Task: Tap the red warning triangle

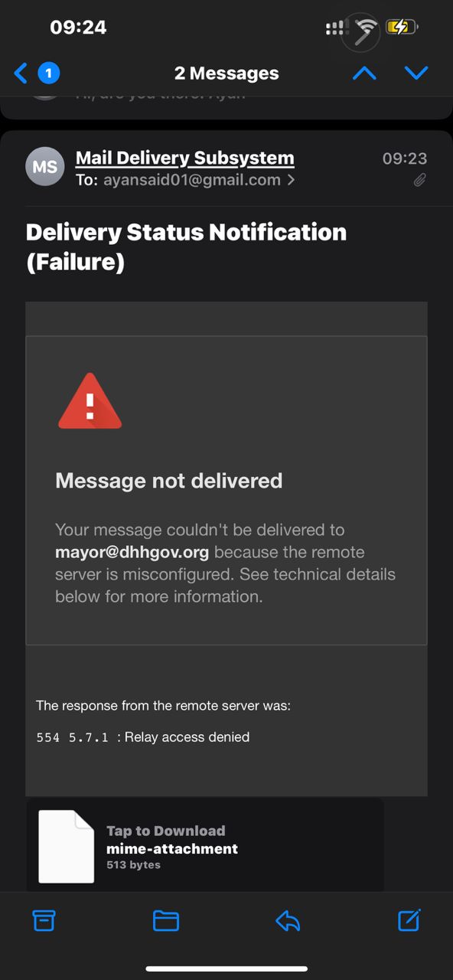Action: coord(90,401)
